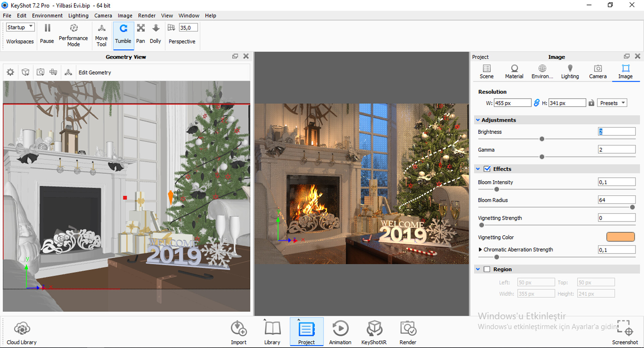644x348 pixels.
Task: Open the Help menu
Action: (x=211, y=15)
